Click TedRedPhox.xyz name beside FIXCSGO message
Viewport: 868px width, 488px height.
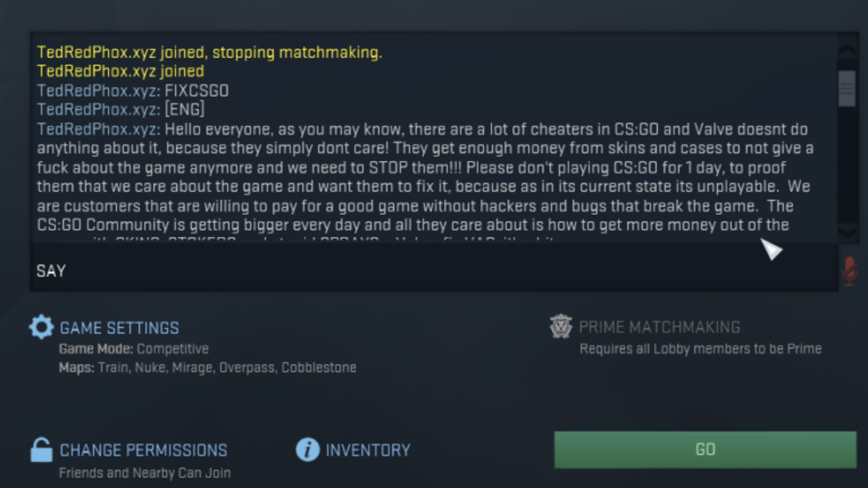(97, 90)
